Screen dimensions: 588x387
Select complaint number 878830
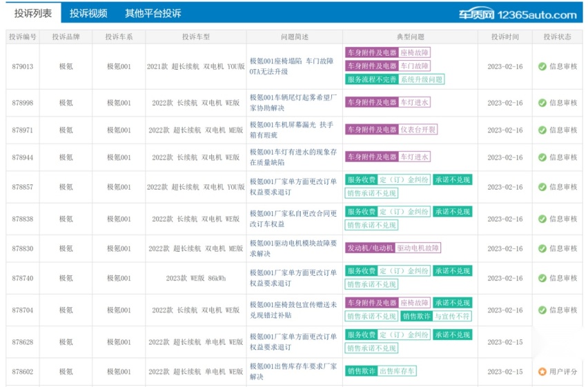coord(23,248)
